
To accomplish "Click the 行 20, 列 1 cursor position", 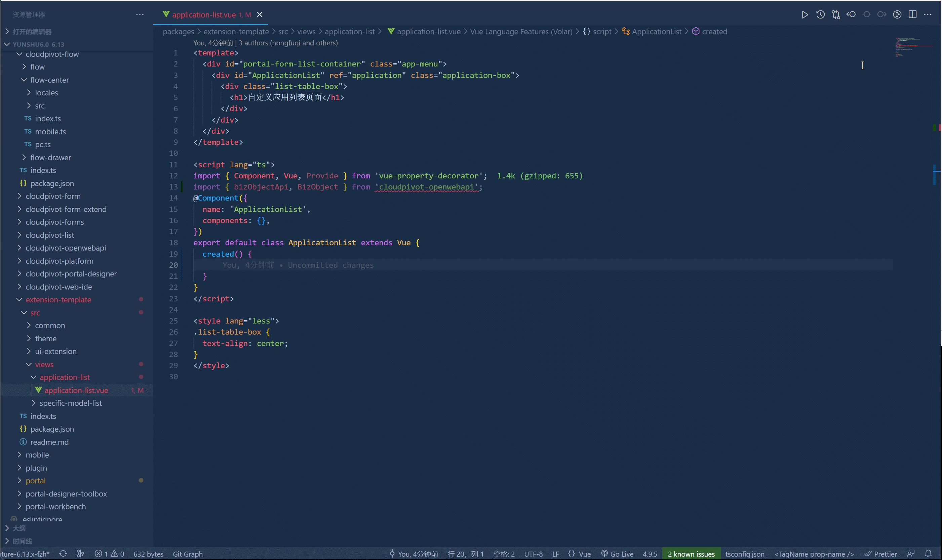I will coord(465,554).
